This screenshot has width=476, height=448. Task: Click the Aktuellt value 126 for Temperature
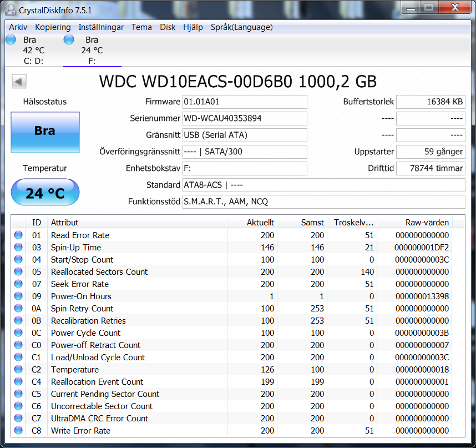267,370
